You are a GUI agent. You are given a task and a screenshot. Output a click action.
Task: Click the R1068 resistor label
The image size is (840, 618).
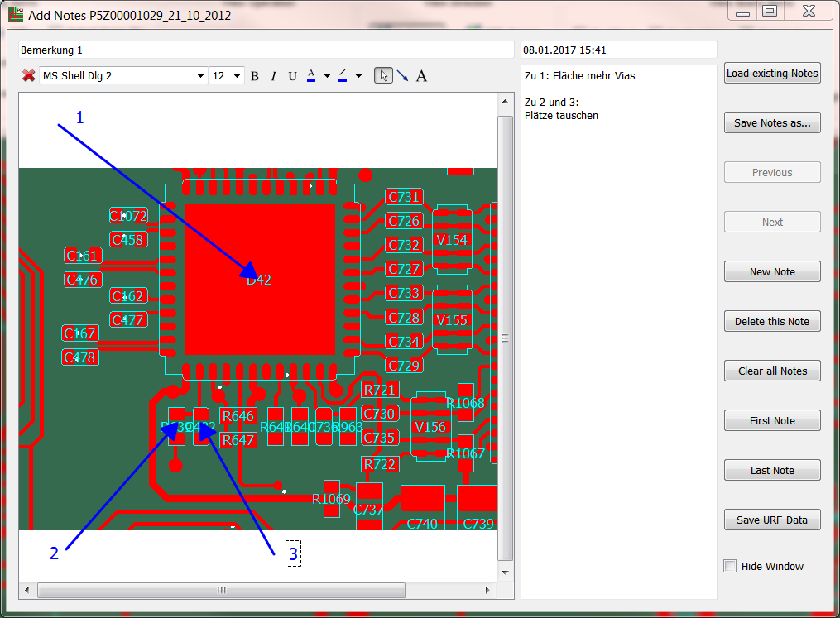coord(465,403)
